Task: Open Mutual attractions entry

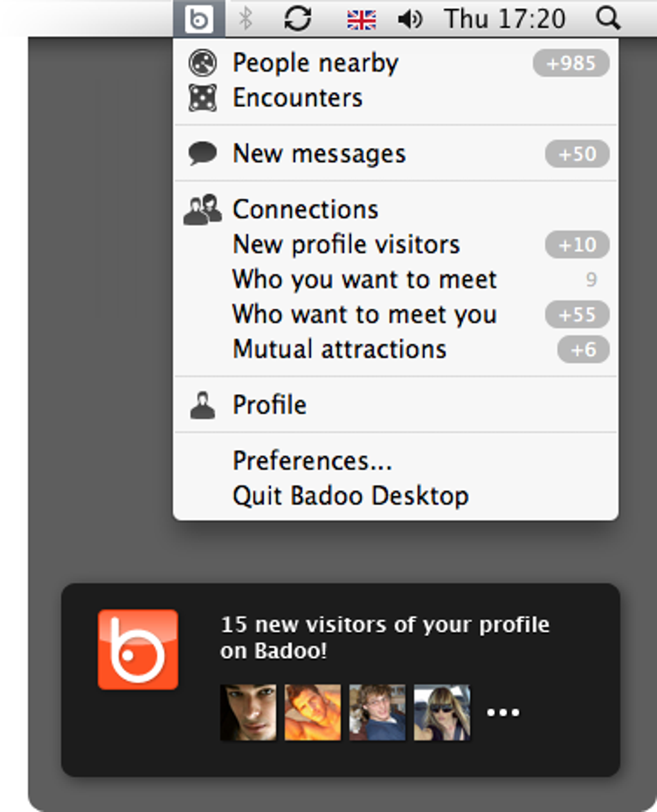Action: pos(339,350)
